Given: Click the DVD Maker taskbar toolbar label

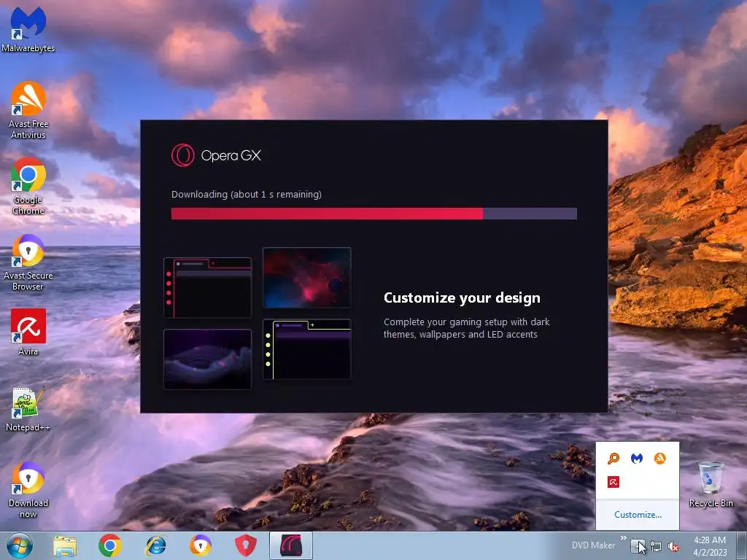Looking at the screenshot, I should point(593,545).
